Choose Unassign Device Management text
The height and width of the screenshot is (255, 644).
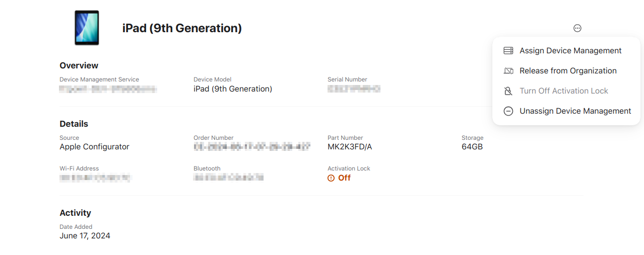(x=575, y=111)
